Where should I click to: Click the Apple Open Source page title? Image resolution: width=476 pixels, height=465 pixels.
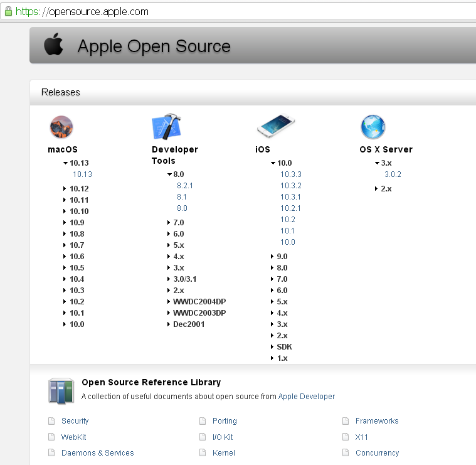coord(154,46)
